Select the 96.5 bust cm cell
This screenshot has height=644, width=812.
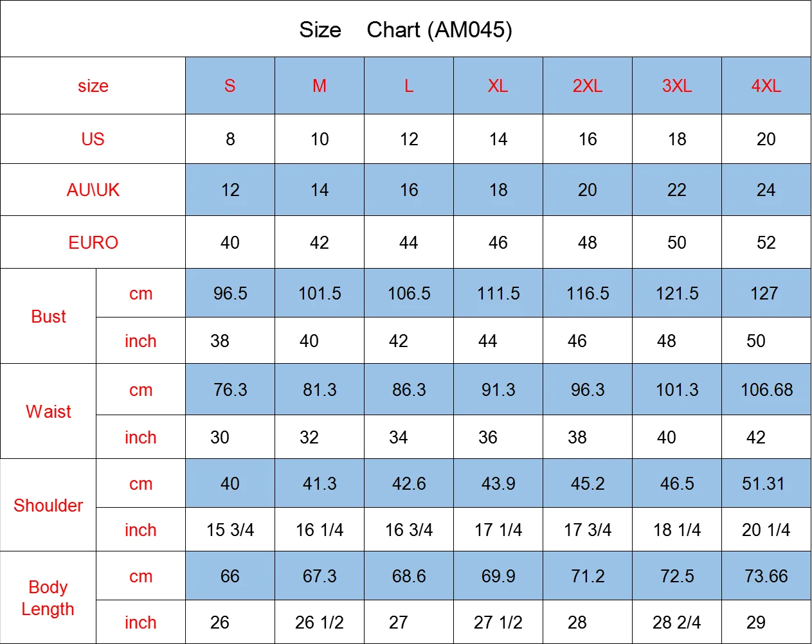click(x=230, y=294)
